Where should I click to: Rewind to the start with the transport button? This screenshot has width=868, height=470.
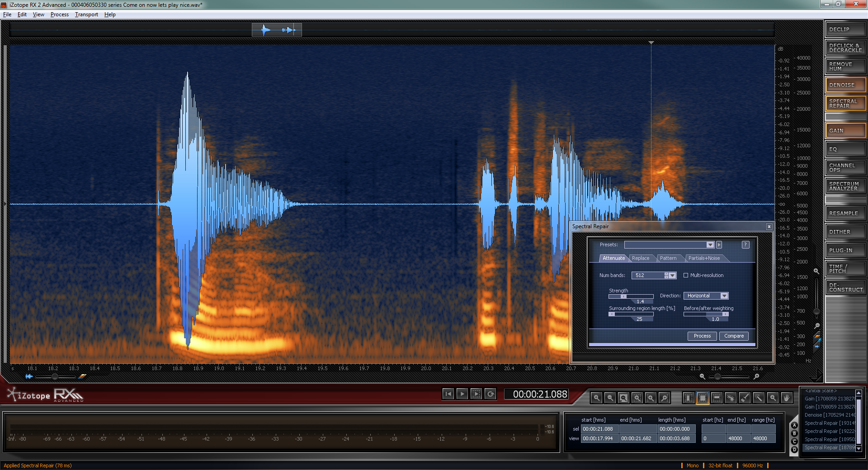point(448,394)
